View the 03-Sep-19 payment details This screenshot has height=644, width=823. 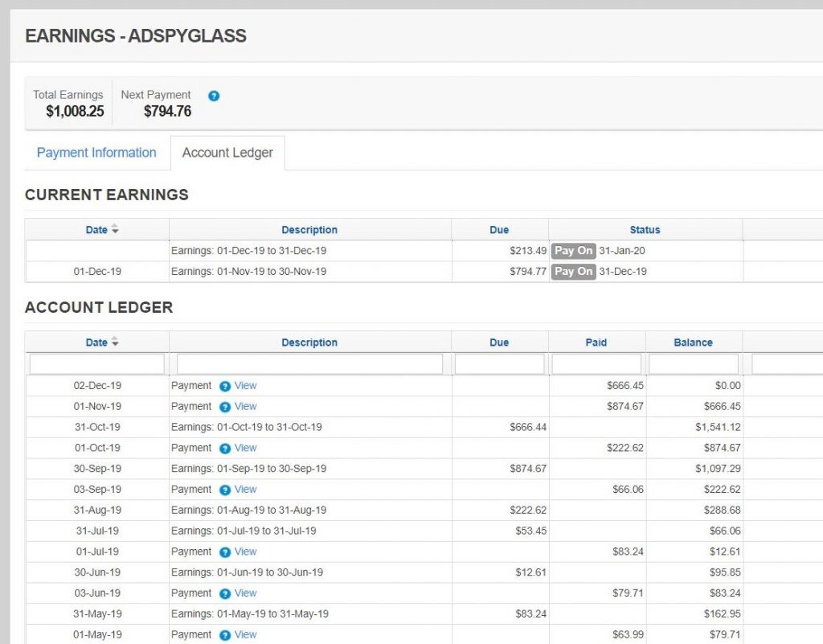246,489
